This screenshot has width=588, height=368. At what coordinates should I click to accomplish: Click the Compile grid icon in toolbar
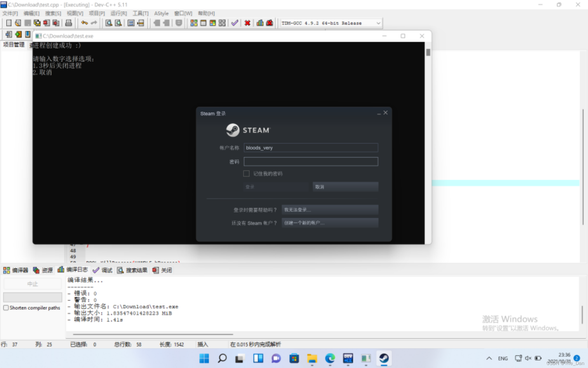[x=194, y=23]
